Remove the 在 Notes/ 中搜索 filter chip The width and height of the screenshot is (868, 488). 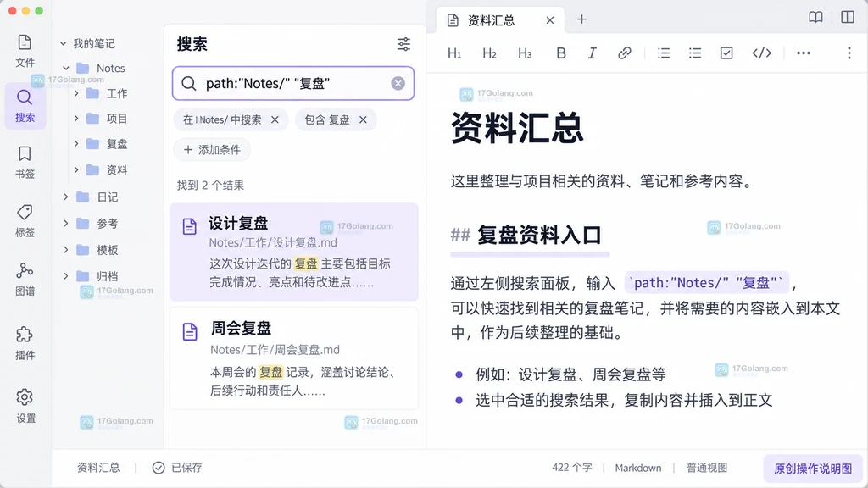[275, 119]
